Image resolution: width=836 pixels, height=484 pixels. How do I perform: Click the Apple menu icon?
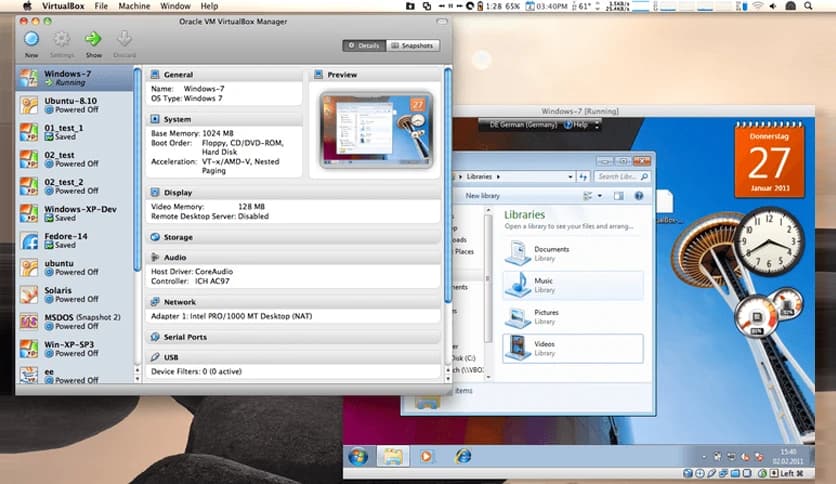(27, 6)
